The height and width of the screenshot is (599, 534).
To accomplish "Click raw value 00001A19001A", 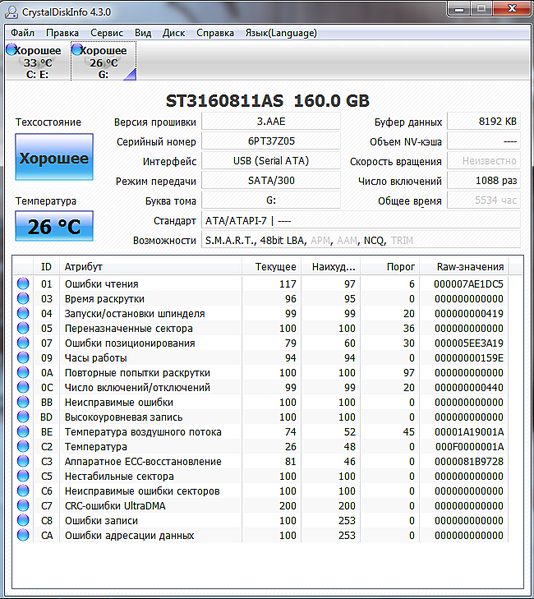I will [468, 432].
